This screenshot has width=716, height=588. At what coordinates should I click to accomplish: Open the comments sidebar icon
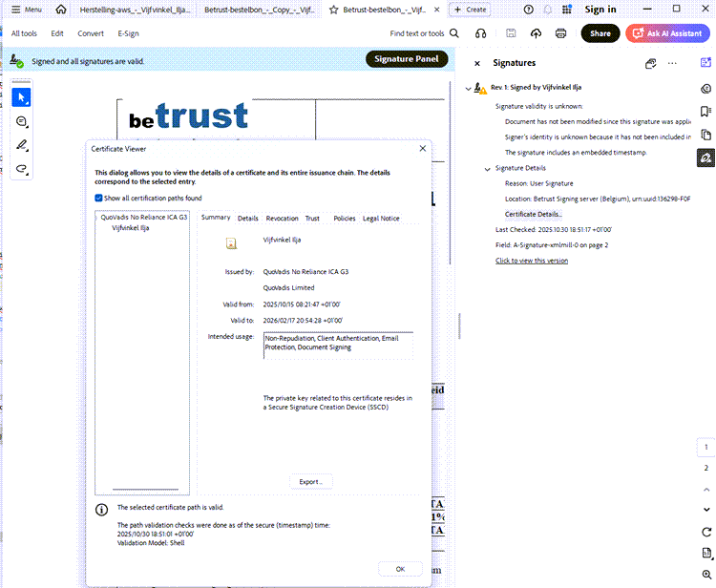click(705, 89)
